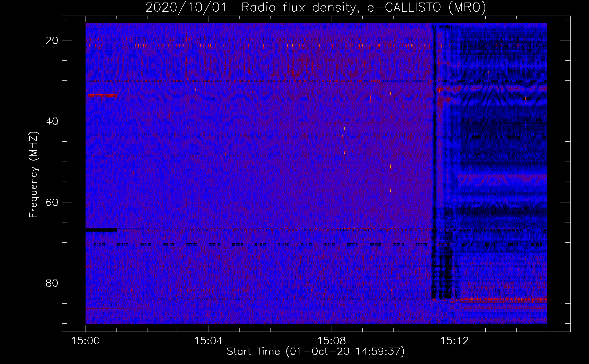Click the plot title 'Radio flux density, e-CALLISTO (MRO)'
The image size is (589, 364).
[x=364, y=7]
